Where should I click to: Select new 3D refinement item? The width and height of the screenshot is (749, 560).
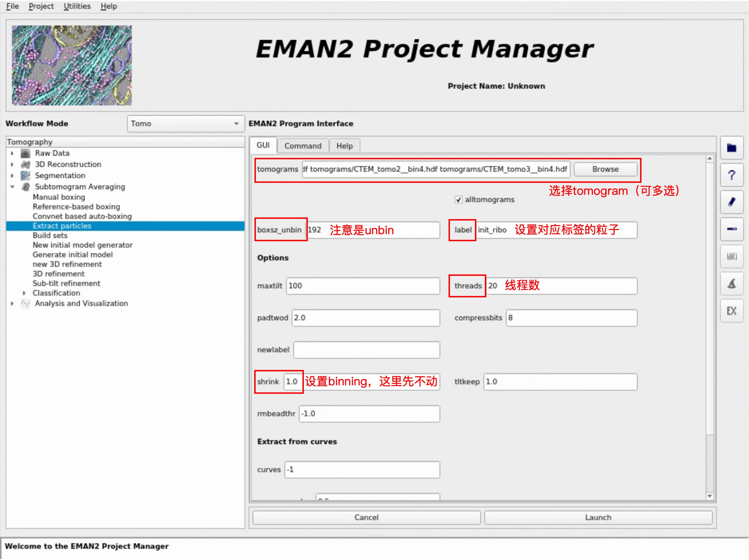coord(67,264)
